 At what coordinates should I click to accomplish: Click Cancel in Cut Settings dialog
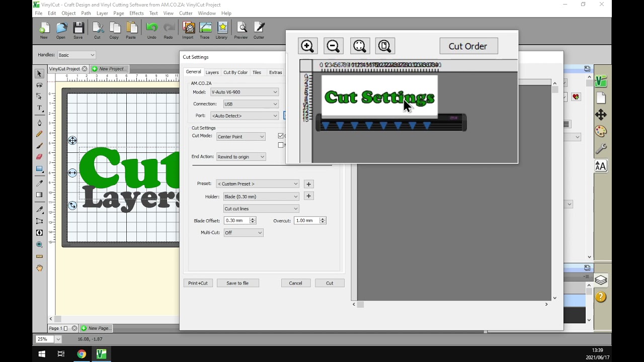pyautogui.click(x=296, y=283)
